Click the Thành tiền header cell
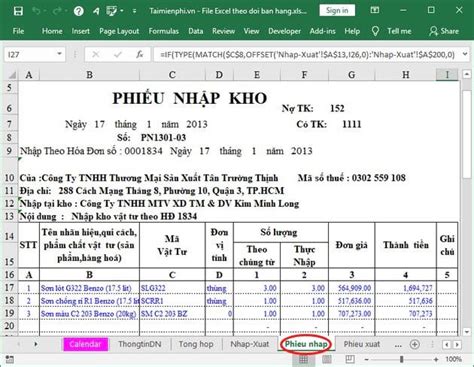Image resolution: width=474 pixels, height=367 pixels. click(x=406, y=245)
